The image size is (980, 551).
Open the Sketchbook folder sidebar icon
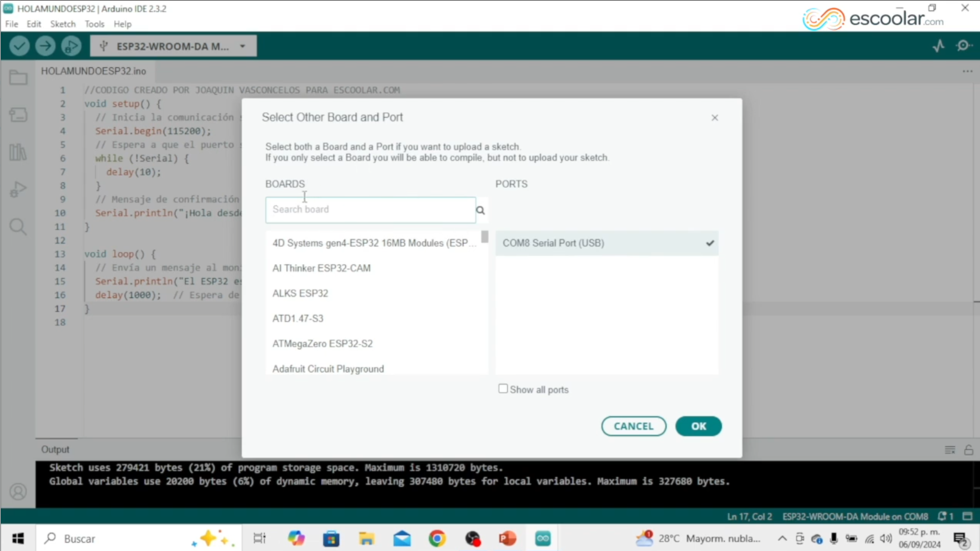tap(18, 77)
